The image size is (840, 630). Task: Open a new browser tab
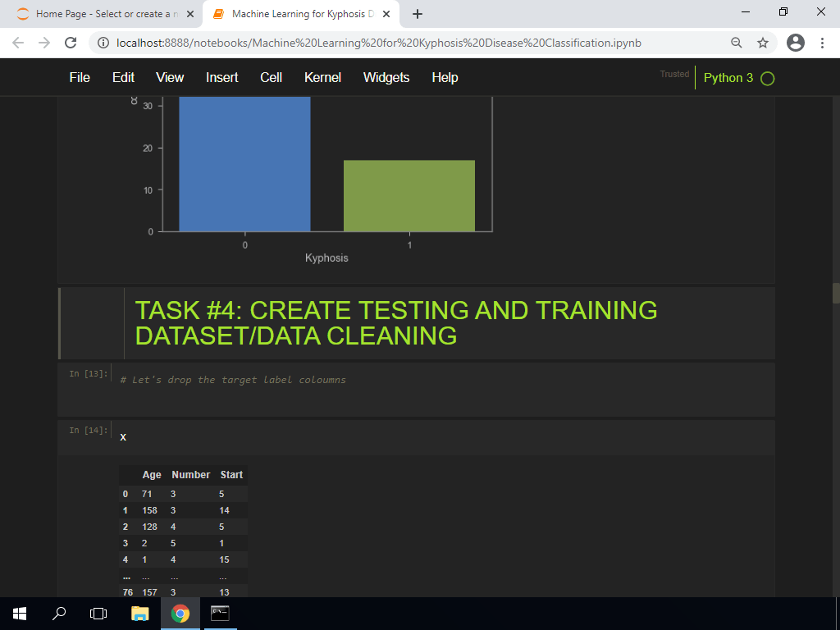coord(418,14)
